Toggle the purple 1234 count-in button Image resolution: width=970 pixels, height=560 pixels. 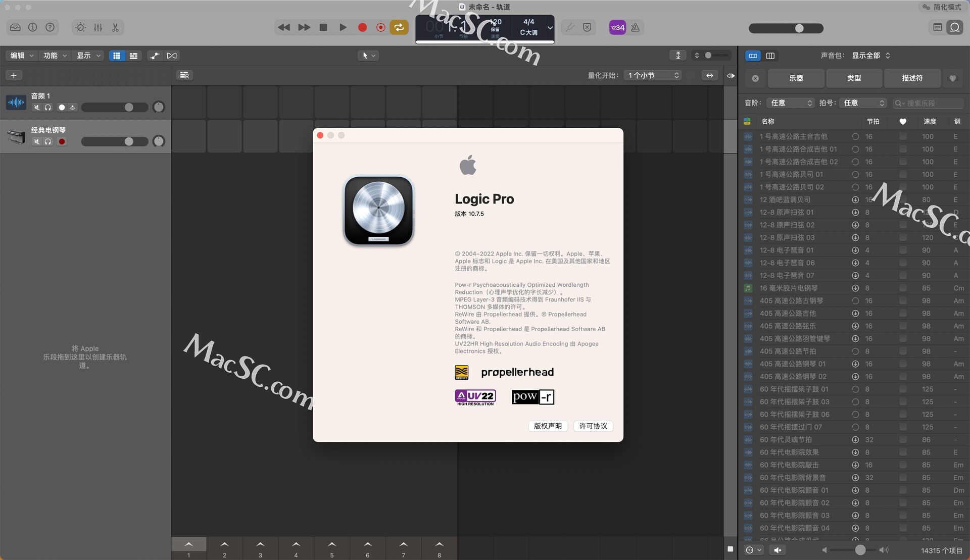(617, 27)
